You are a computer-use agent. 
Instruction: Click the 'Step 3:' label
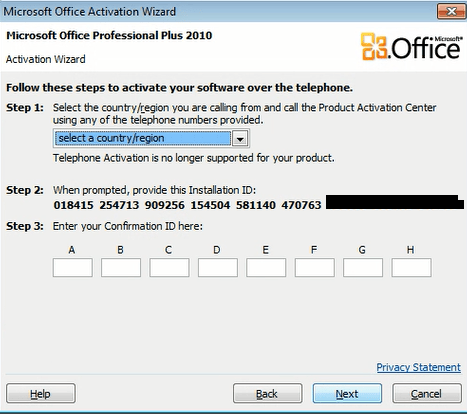click(x=25, y=226)
